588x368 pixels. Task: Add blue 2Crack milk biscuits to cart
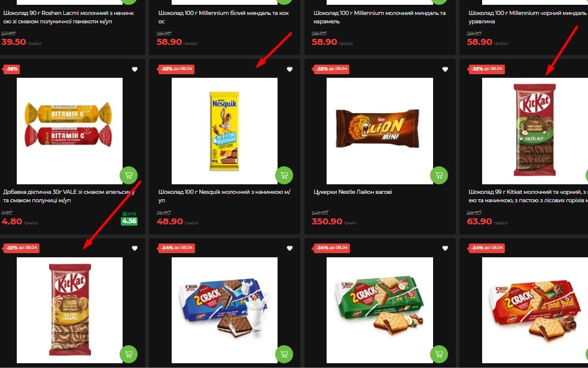[284, 354]
